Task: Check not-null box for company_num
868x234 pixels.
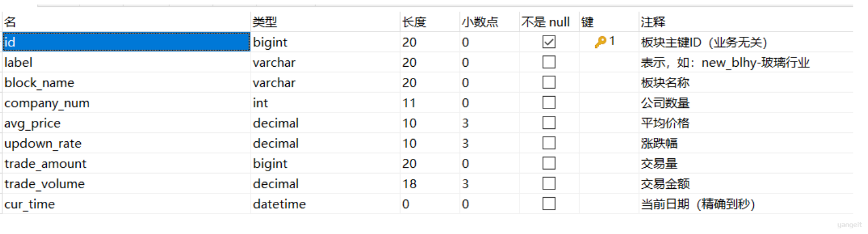Action: point(549,103)
